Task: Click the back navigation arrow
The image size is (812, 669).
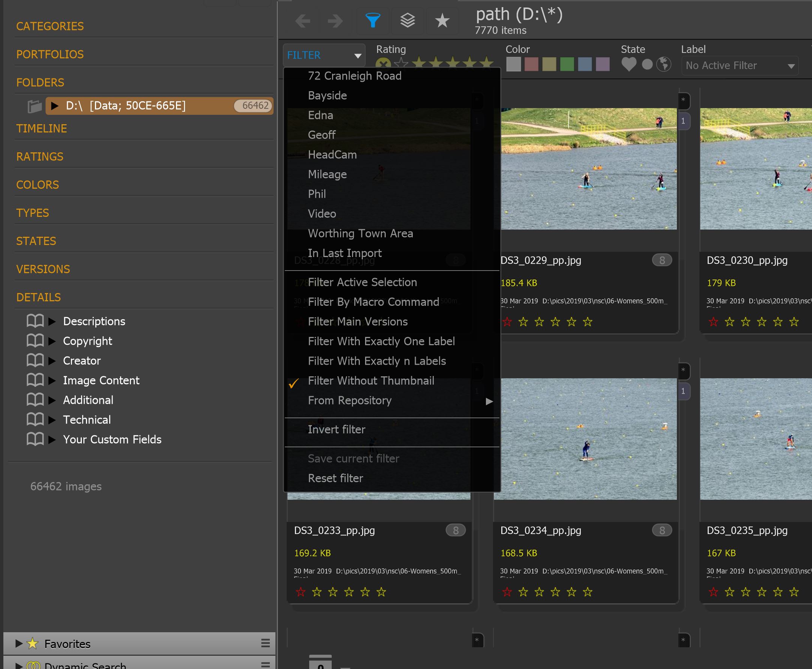Action: pyautogui.click(x=303, y=20)
